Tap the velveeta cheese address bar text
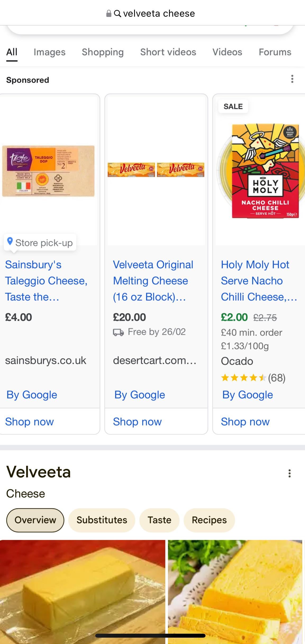 pyautogui.click(x=159, y=13)
